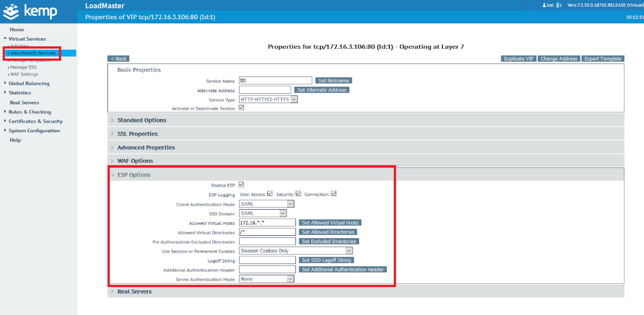Toggle Activate or Deactivate Service checkbox

pos(241,108)
